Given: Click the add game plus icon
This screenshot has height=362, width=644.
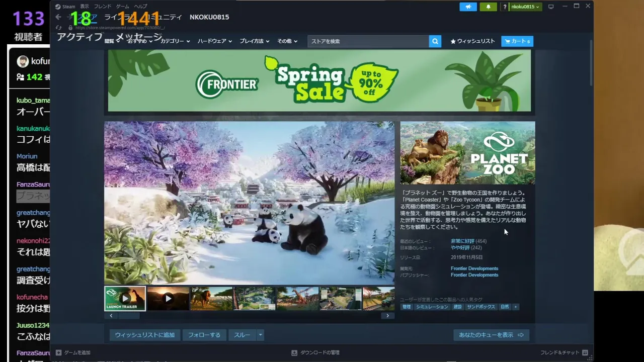Looking at the screenshot, I should [59, 352].
